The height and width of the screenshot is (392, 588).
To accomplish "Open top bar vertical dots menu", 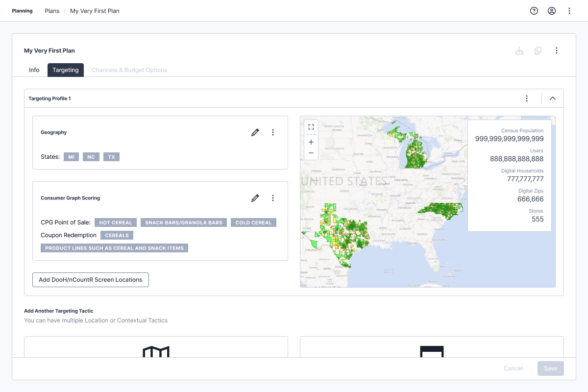I will pyautogui.click(x=569, y=11).
